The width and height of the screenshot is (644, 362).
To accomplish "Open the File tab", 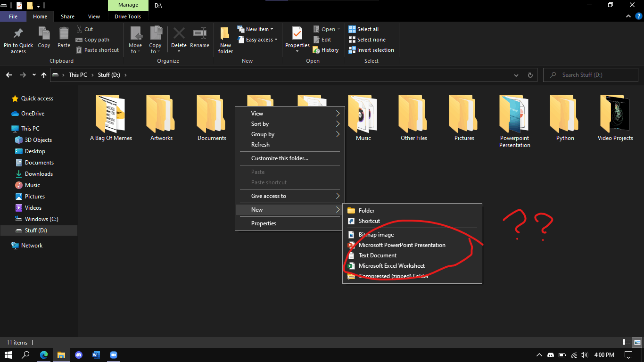I will pyautogui.click(x=13, y=16).
